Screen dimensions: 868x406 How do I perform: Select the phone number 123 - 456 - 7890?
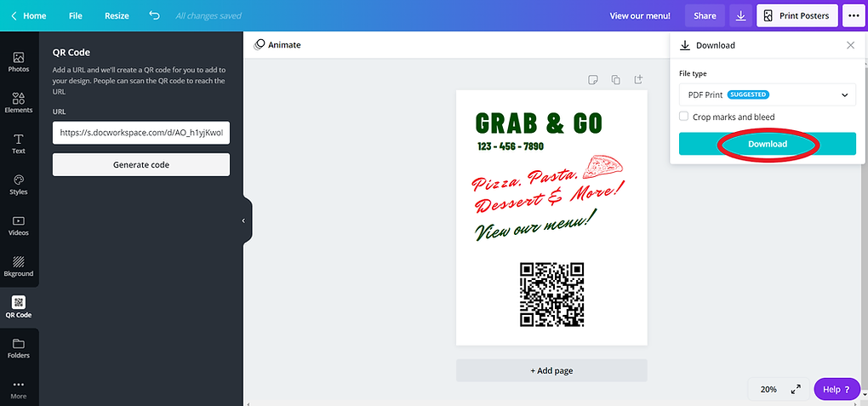[x=511, y=146]
